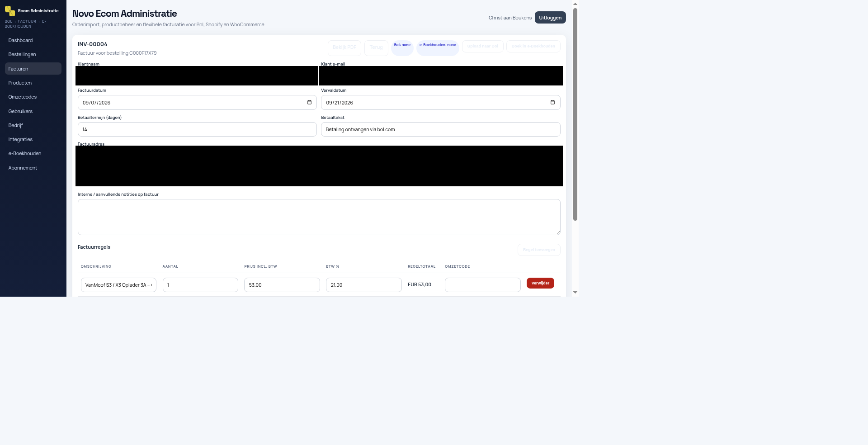This screenshot has width=868, height=445.
Task: Click Upload naar Bol button
Action: [x=482, y=46]
